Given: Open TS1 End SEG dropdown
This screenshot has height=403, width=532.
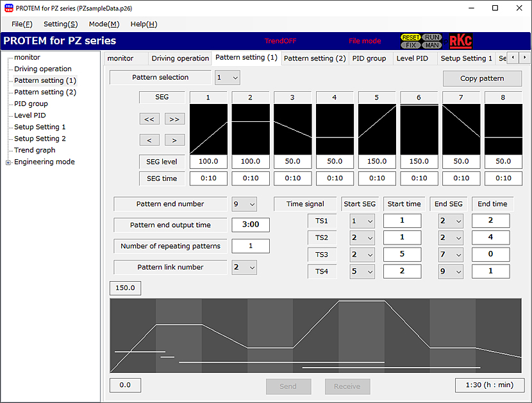Looking at the screenshot, I should pos(451,221).
